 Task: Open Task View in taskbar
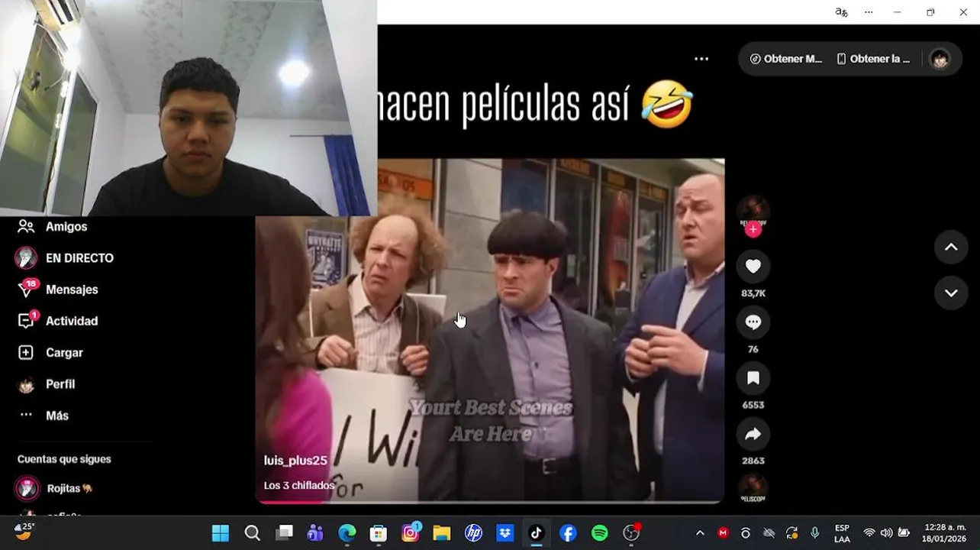(x=284, y=533)
